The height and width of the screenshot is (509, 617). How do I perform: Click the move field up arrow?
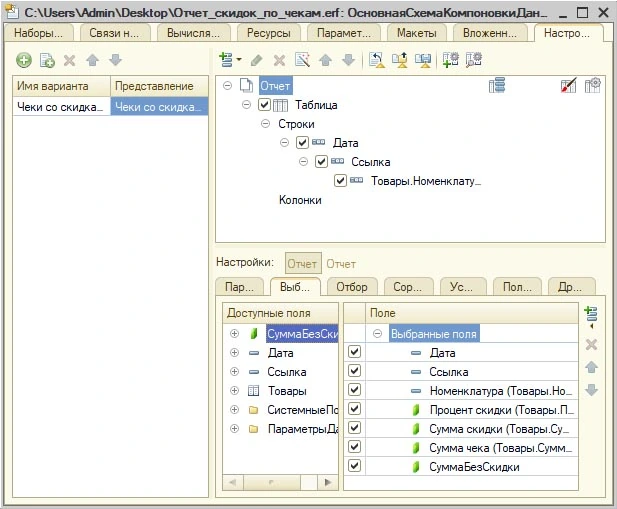[591, 367]
